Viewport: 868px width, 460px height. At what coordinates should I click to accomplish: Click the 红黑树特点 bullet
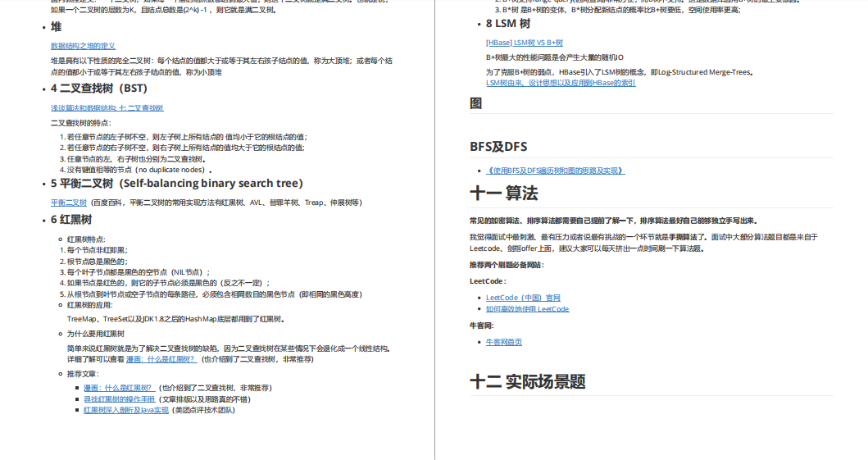(x=86, y=239)
